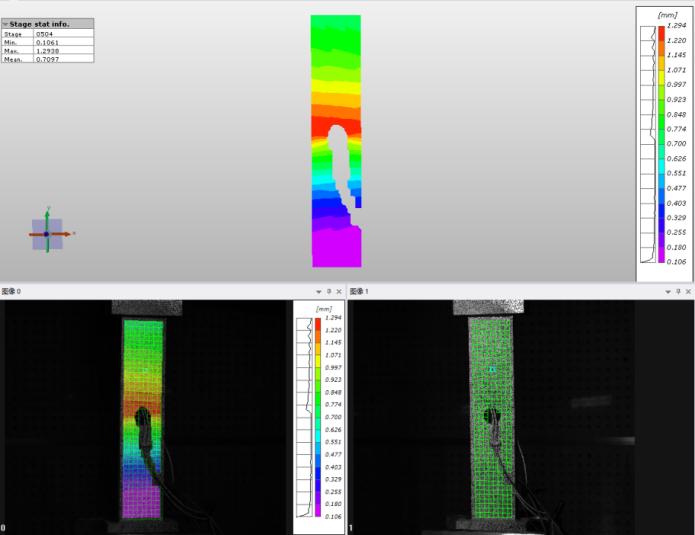Select the 图像 0 panel title
The height and width of the screenshot is (535, 695).
tap(11, 291)
